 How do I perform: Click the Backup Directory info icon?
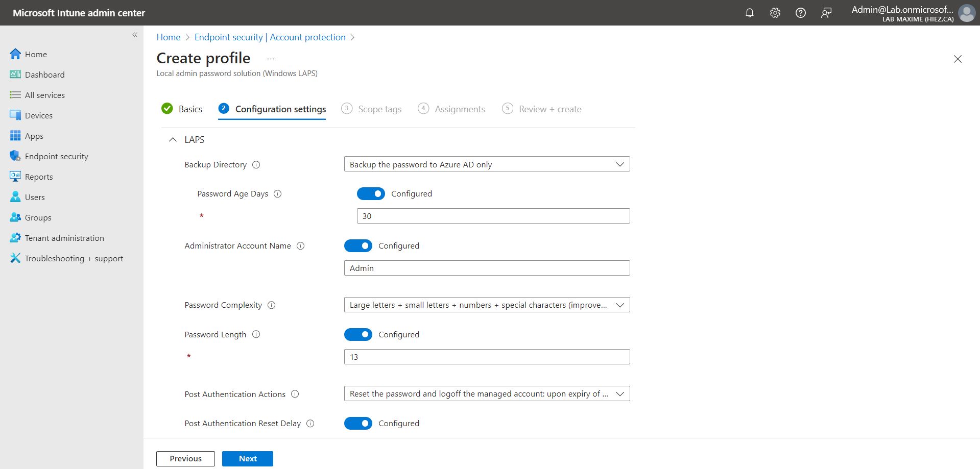tap(256, 165)
